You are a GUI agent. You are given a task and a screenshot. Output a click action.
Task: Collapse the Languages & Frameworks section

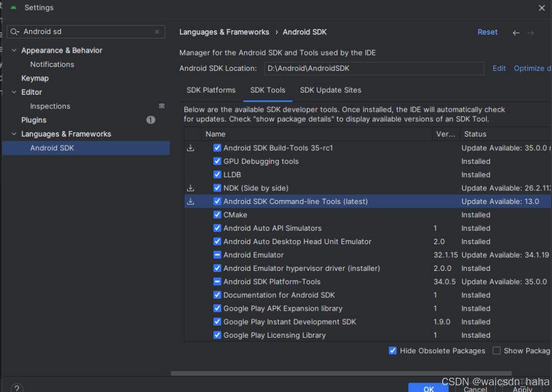point(14,134)
